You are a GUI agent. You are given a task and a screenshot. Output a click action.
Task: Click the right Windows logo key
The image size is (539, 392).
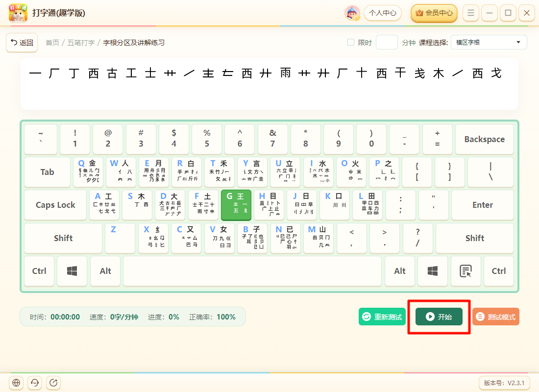point(433,271)
